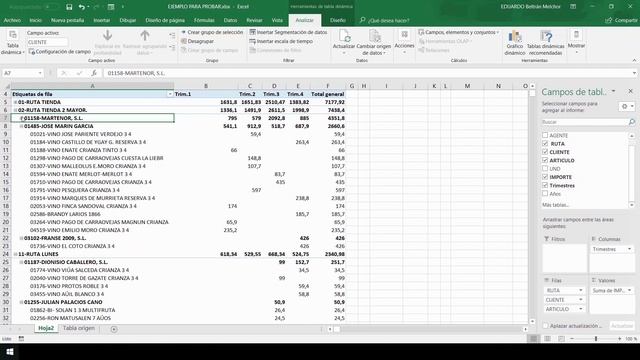This screenshot has width=640, height=360.
Task: Adjust the zoom slider handle
Action: pyautogui.click(x=596, y=339)
